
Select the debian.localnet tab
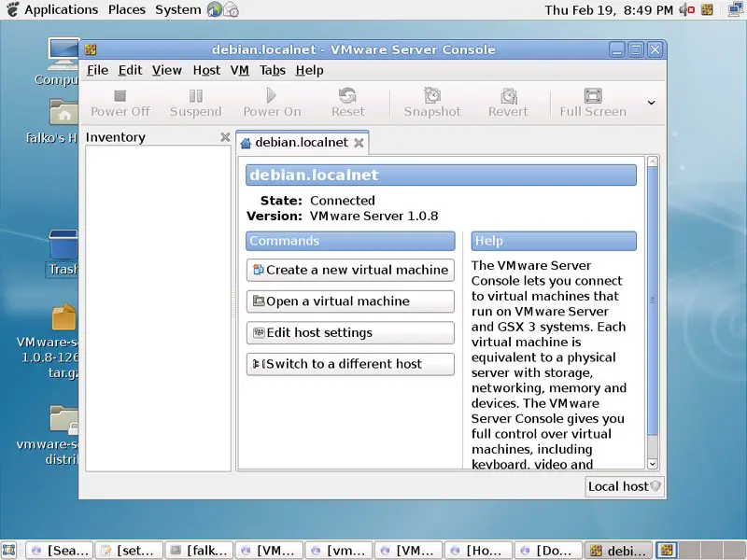click(x=302, y=143)
